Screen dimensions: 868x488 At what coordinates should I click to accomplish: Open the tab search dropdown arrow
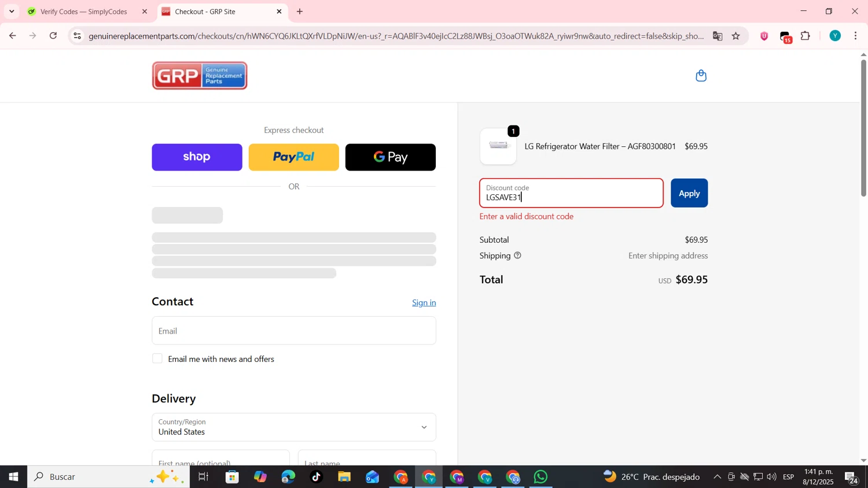(12, 12)
